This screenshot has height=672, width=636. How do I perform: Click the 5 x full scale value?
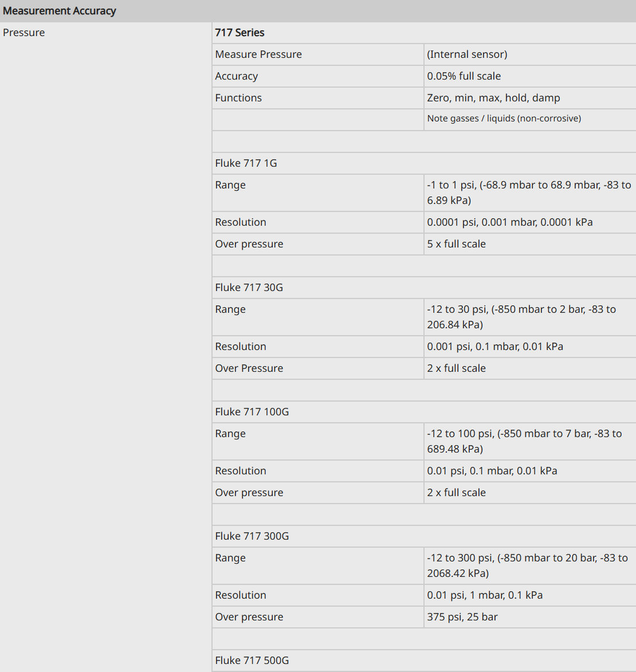456,244
